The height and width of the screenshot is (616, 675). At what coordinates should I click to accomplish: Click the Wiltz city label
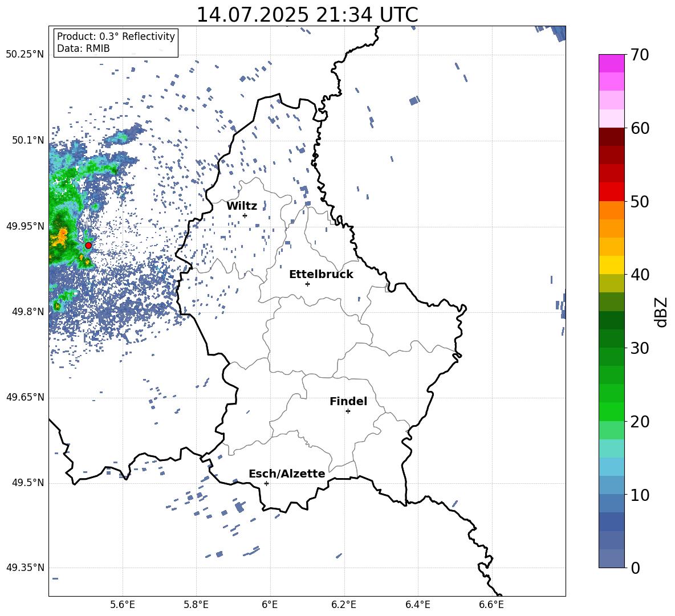[242, 206]
